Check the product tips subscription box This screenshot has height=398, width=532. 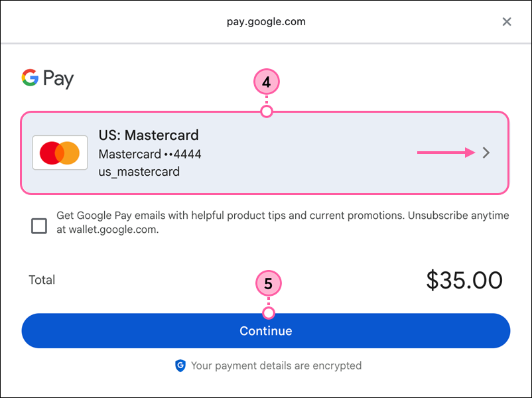38,226
